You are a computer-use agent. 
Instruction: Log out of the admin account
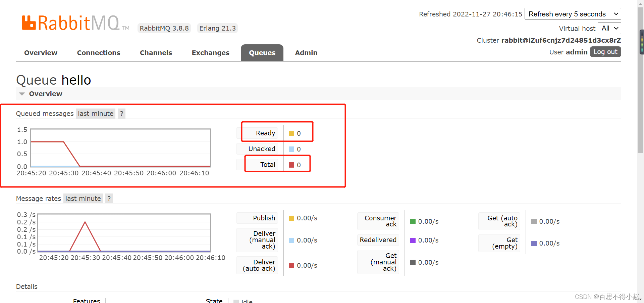point(605,52)
